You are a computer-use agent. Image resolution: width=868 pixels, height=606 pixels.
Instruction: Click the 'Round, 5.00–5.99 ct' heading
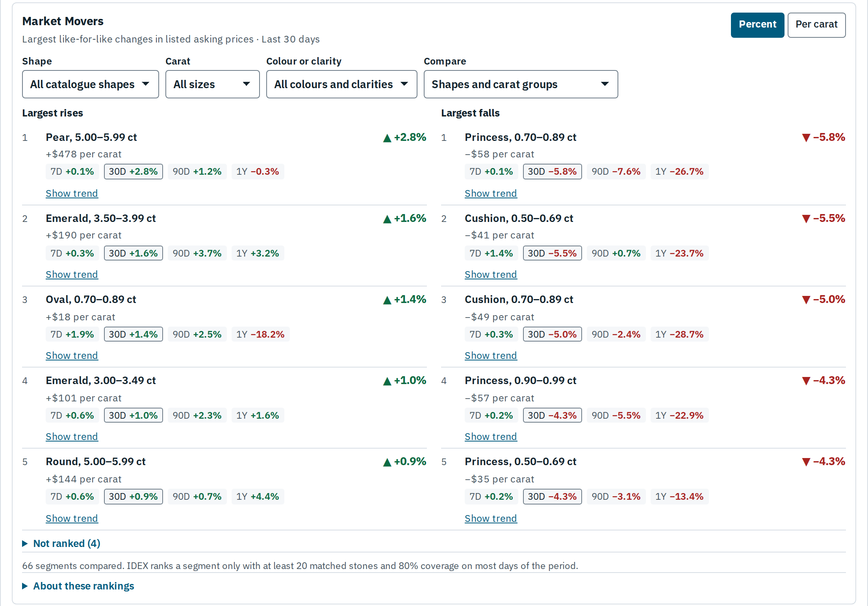[96, 462]
